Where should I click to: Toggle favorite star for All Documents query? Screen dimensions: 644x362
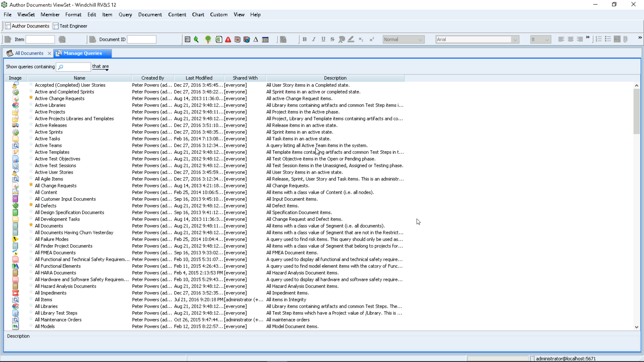31,225
